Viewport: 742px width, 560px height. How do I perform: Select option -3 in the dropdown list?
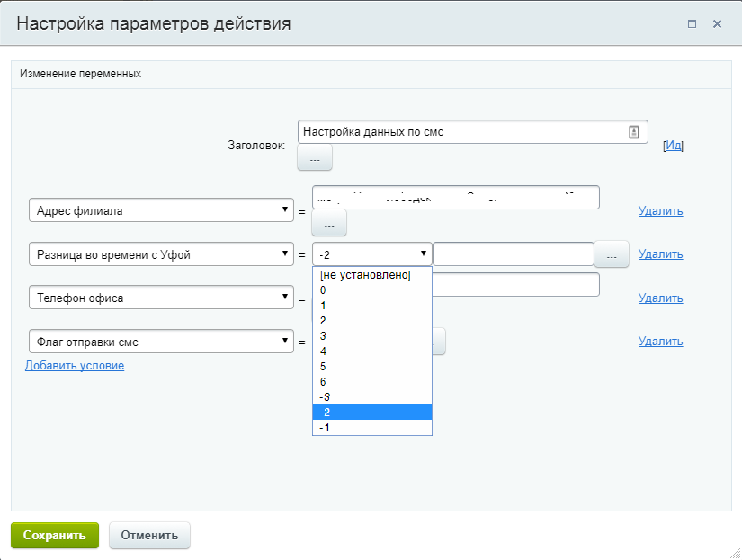pos(372,396)
